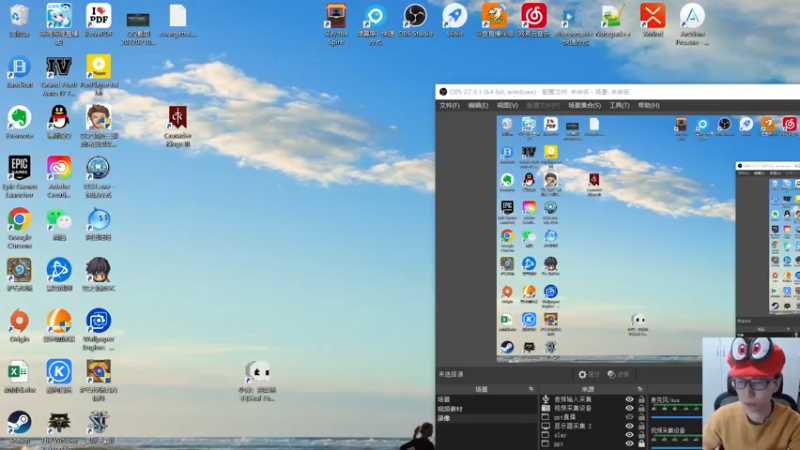Toggle visibility of 显示器采集 2 source
This screenshot has width=800, height=450.
629,426
